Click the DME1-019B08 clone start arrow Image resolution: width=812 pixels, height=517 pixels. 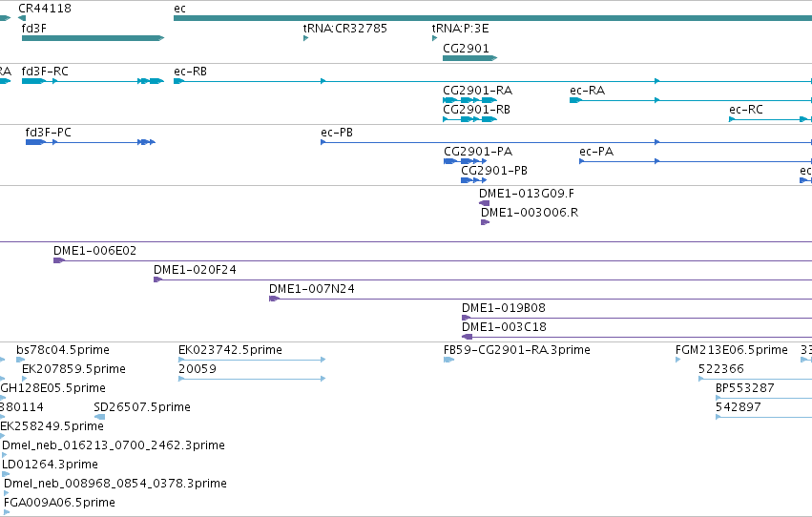[x=466, y=318]
